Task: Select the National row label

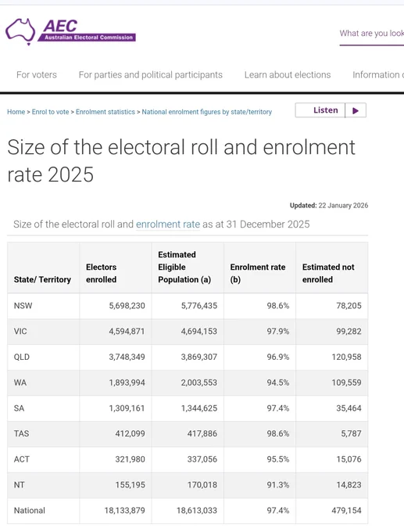Action: point(30,510)
